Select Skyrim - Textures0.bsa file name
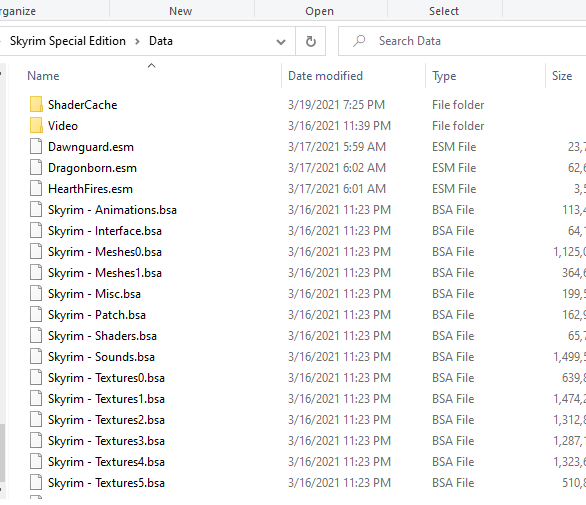586x505 pixels. coord(106,378)
